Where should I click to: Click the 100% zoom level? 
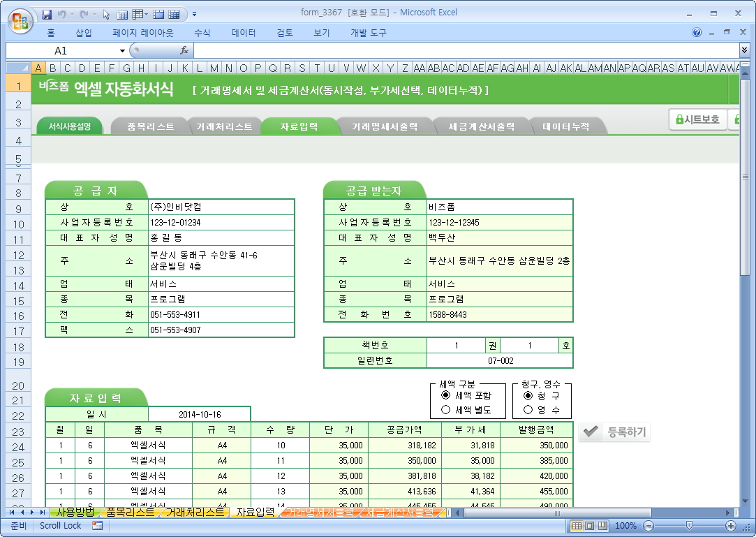(x=625, y=525)
